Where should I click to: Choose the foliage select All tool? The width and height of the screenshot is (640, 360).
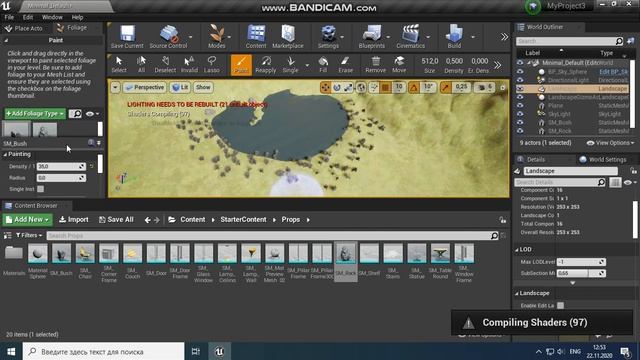tap(141, 64)
